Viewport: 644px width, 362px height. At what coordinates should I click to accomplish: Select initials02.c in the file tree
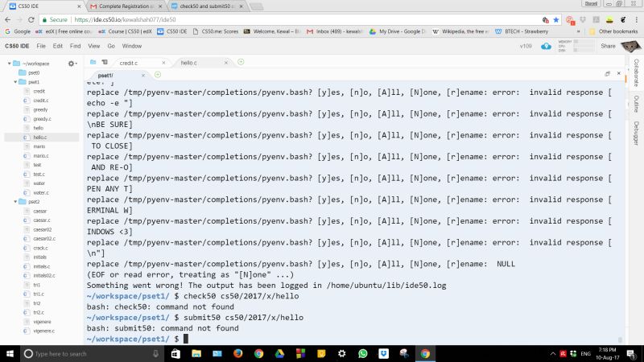pyautogui.click(x=44, y=276)
